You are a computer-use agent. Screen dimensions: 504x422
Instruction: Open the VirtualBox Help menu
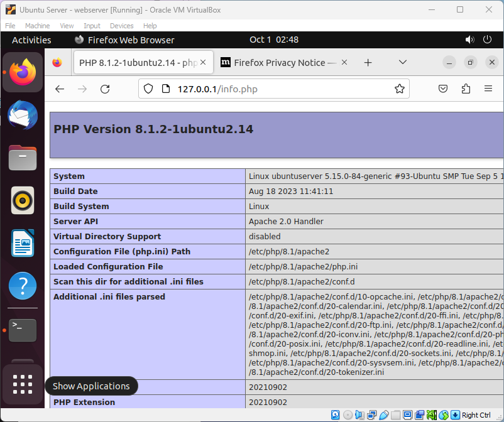coord(150,26)
